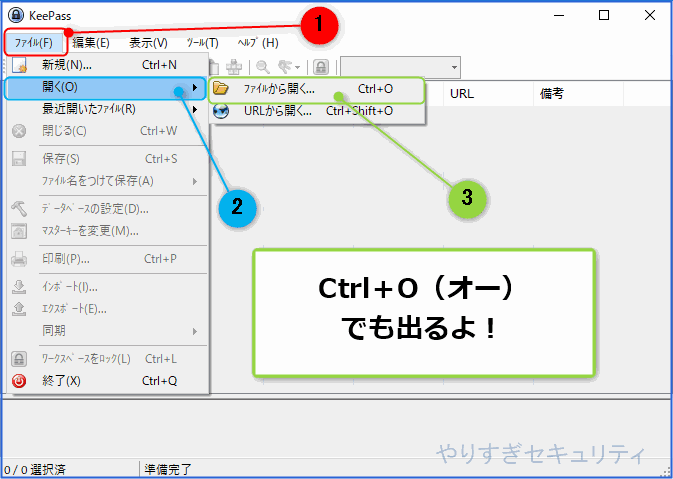Open the 表示(V) menu

[148, 43]
